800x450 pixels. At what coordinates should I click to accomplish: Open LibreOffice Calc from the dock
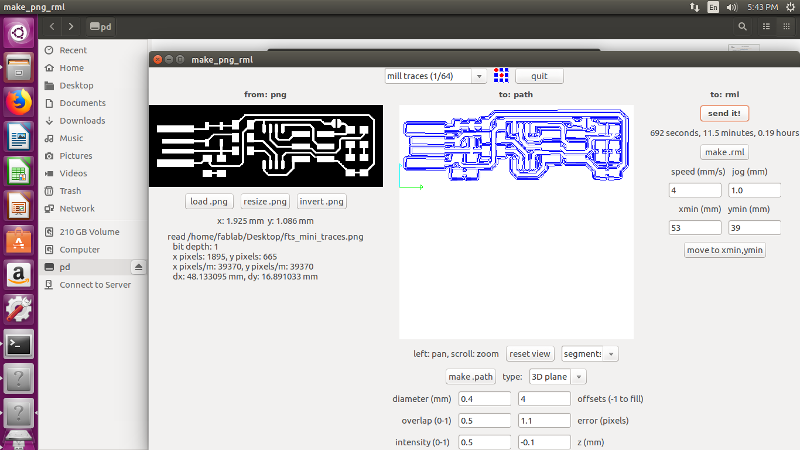click(19, 172)
